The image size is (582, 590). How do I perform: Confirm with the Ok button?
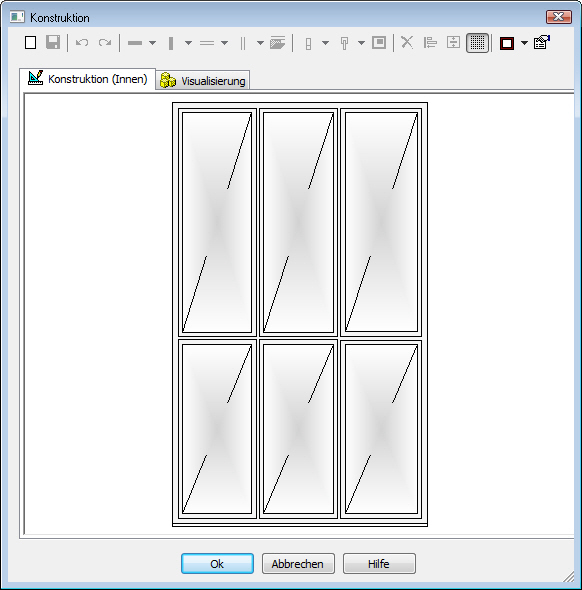(x=217, y=564)
